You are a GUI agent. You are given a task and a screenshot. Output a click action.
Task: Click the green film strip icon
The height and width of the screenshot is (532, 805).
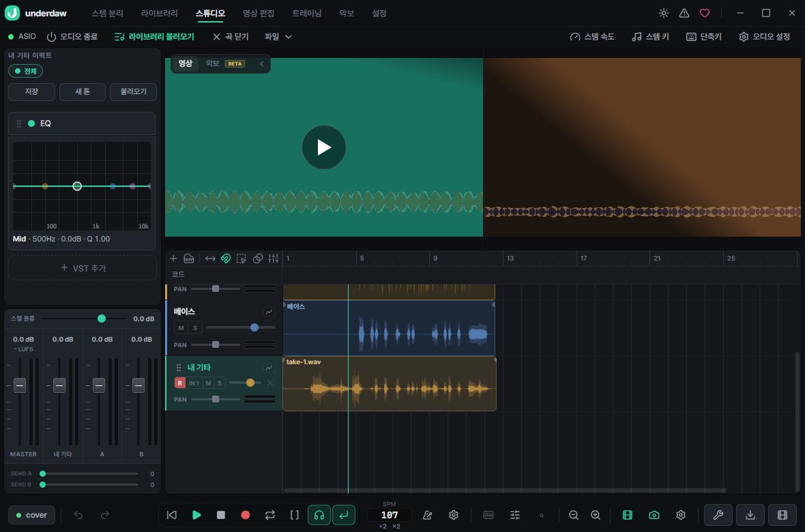pos(628,515)
